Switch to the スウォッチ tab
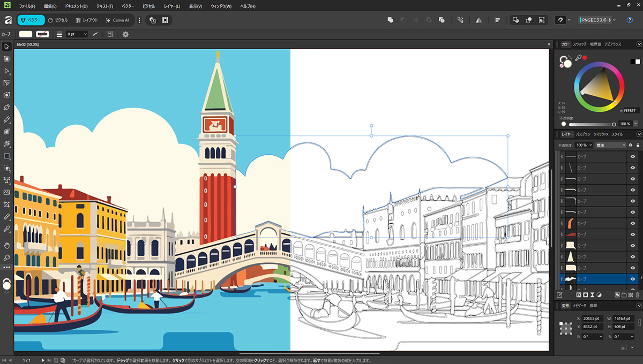This screenshot has width=643, height=364. pos(580,44)
